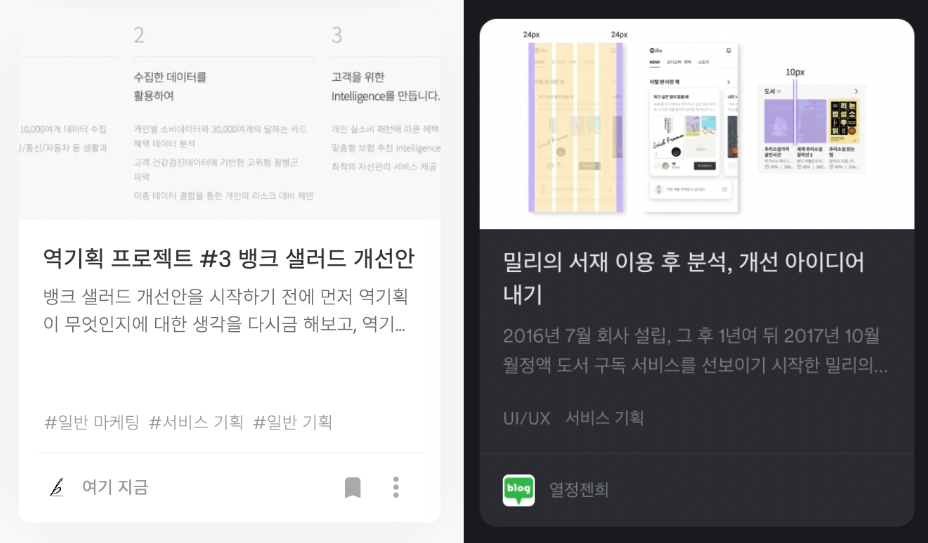Click the description starting 2016년 7월 회사 설립

tap(695, 350)
